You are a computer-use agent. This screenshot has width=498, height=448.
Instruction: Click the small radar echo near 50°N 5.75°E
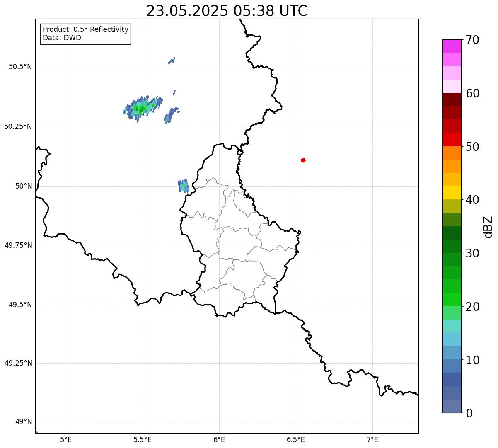coord(184,186)
